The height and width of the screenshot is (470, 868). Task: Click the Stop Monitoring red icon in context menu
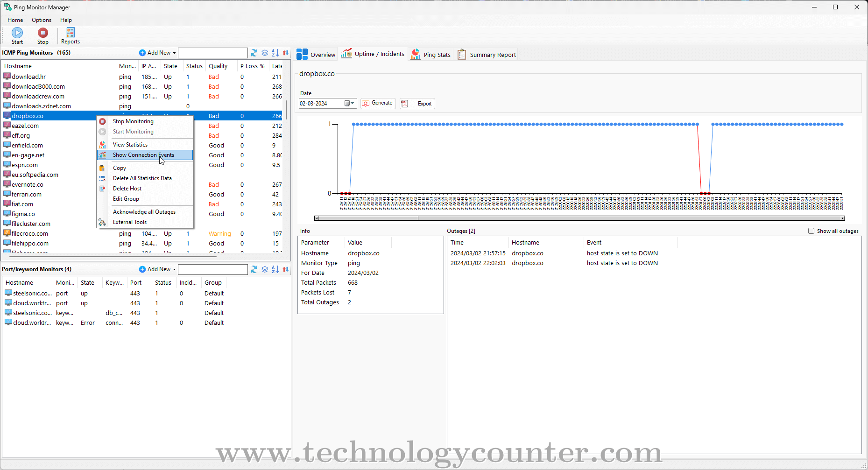coord(102,121)
